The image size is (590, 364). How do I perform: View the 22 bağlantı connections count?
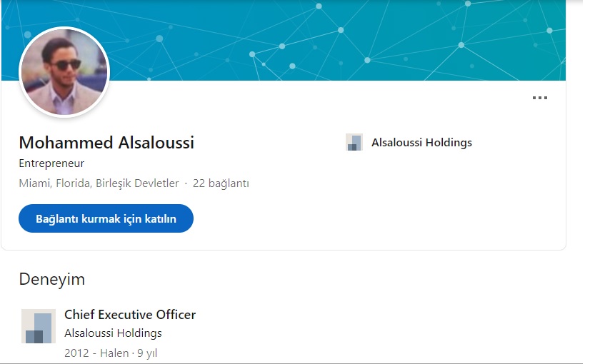click(221, 183)
